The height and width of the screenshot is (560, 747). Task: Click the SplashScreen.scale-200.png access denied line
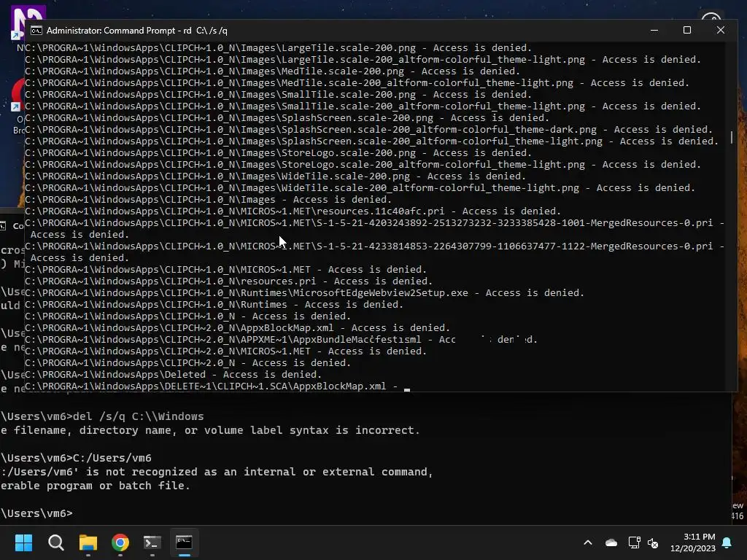point(287,117)
